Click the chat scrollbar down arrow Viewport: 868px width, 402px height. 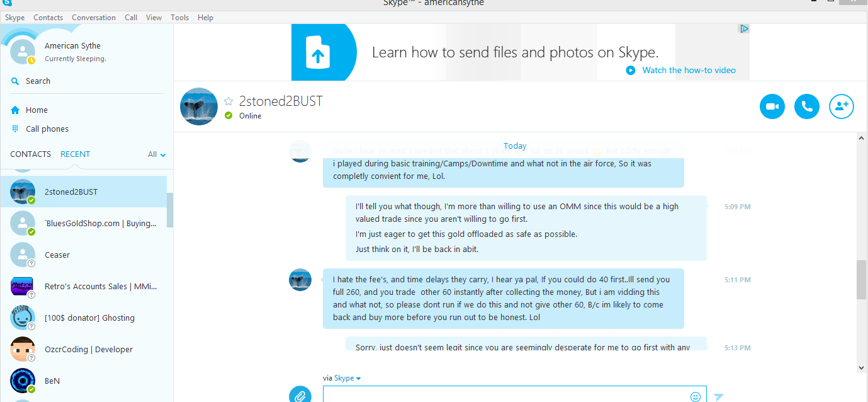pyautogui.click(x=861, y=367)
